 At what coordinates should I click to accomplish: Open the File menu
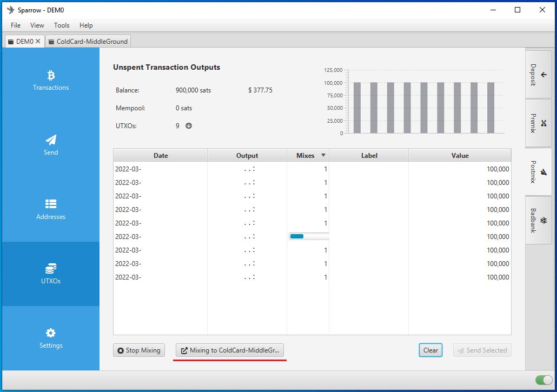click(x=16, y=25)
